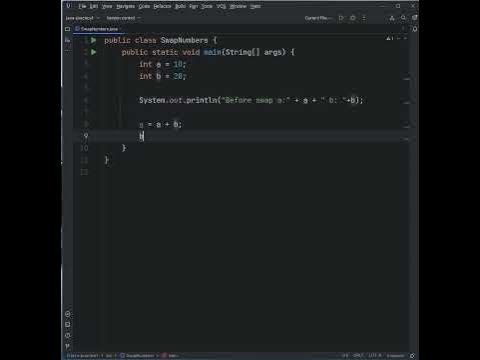Image resolution: width=480 pixels, height=360 pixels.
Task: Open the Help menu
Action: coord(255,6)
